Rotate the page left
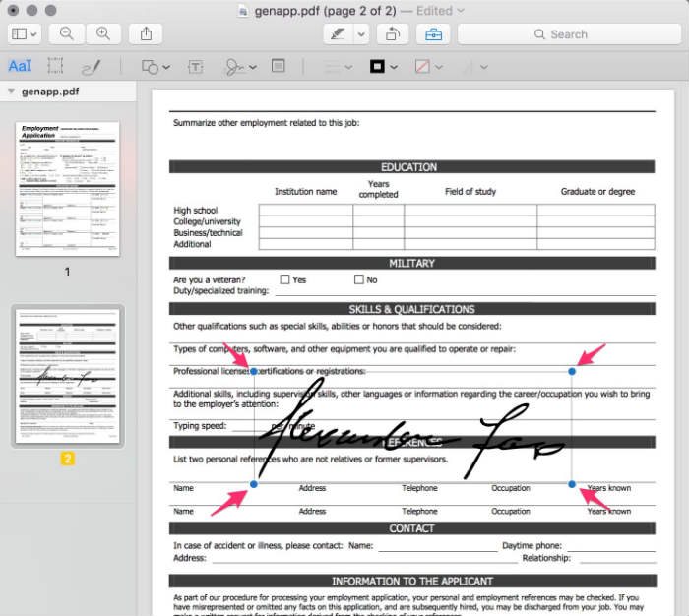The height and width of the screenshot is (616, 689). (x=393, y=33)
